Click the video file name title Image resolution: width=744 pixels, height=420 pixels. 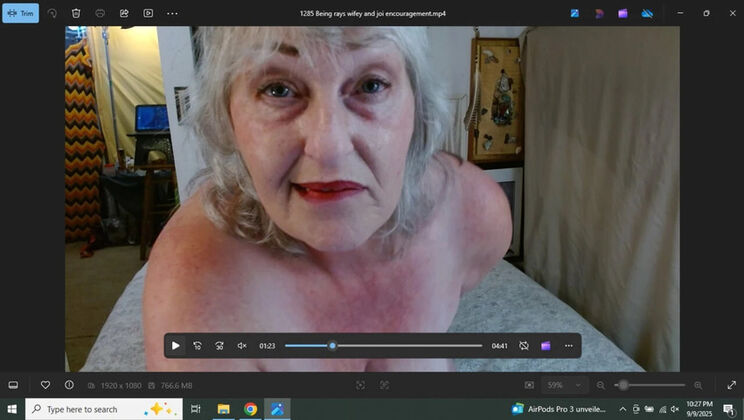(x=372, y=13)
